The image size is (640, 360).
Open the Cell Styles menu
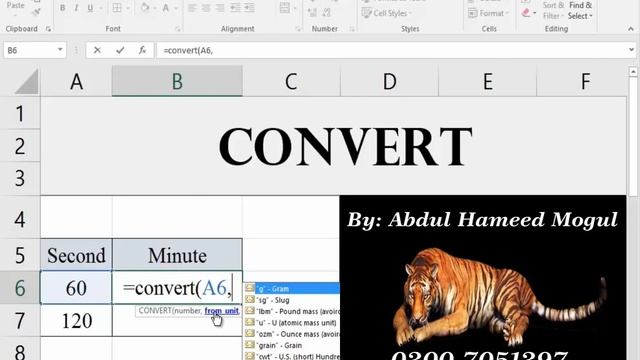[387, 13]
